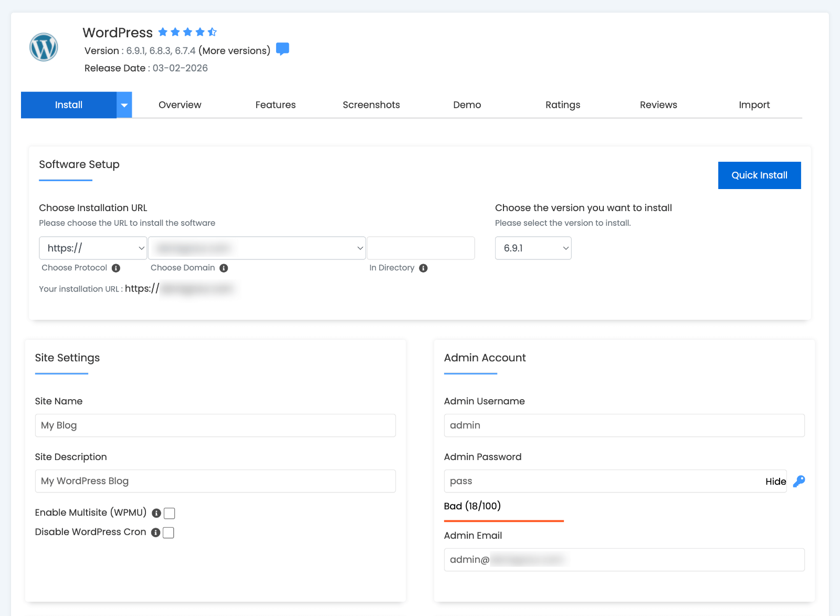The image size is (840, 616).
Task: Click the In Directory info icon
Action: 423,268
